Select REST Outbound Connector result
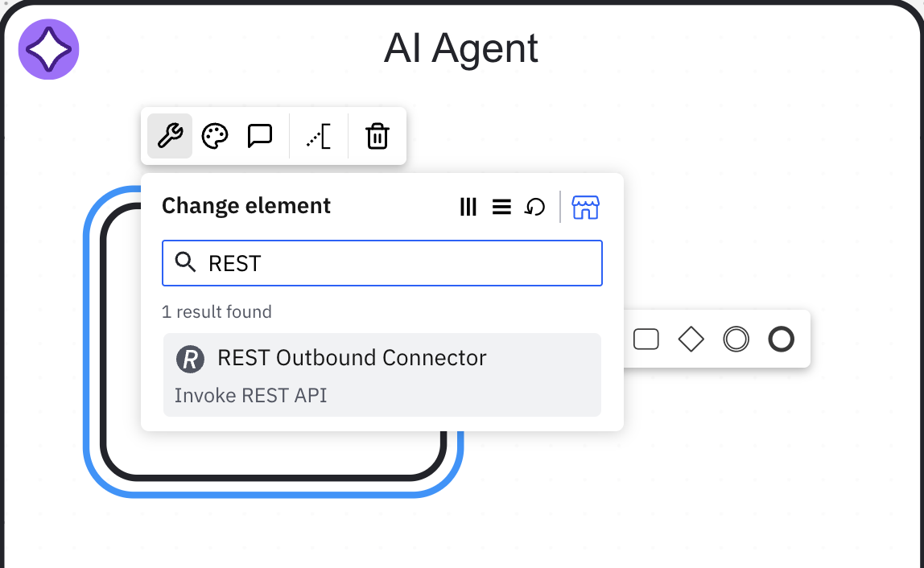 pos(382,375)
